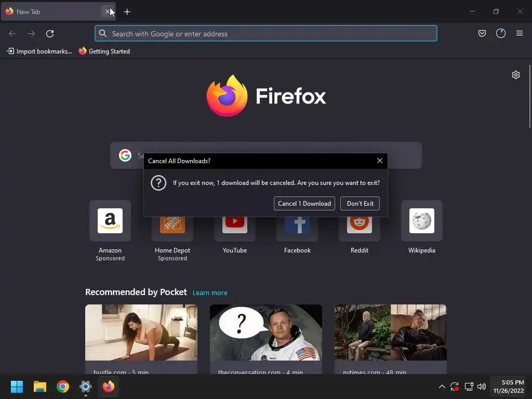This screenshot has width=532, height=399.
Task: Open the Save to Pocket icon
Action: [x=482, y=33]
